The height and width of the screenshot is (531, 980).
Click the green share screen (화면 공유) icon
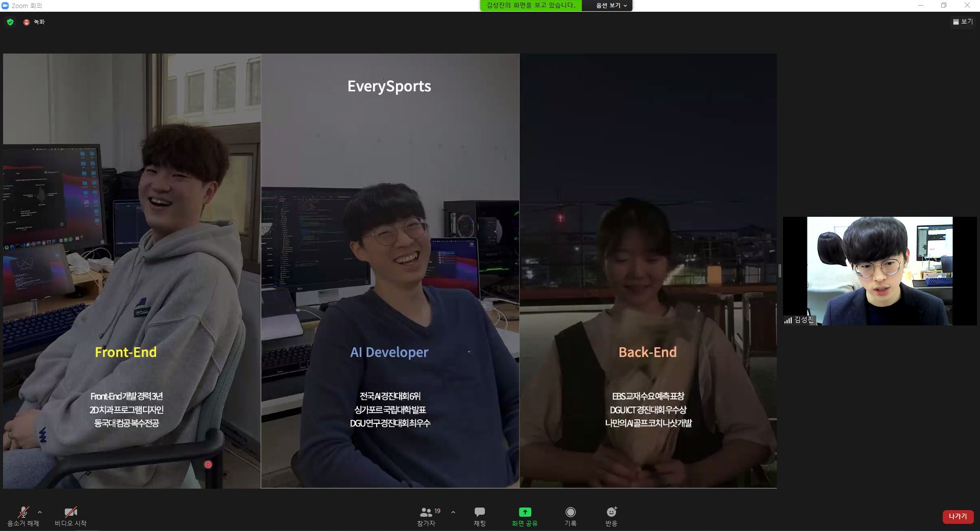pos(525,512)
